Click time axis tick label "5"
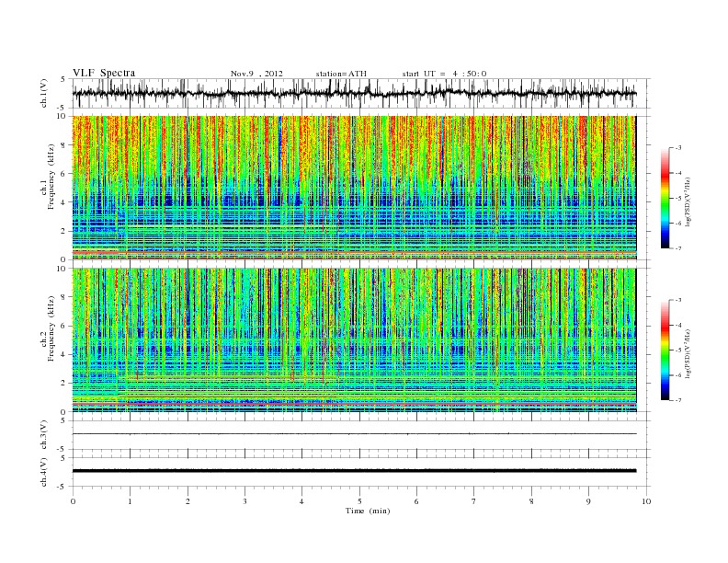The width and height of the screenshot is (728, 563). [x=359, y=501]
